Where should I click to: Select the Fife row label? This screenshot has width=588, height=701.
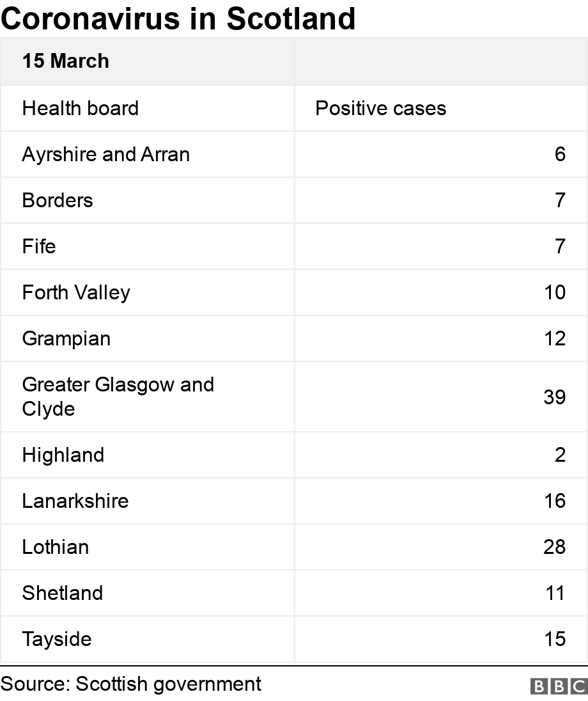click(39, 246)
